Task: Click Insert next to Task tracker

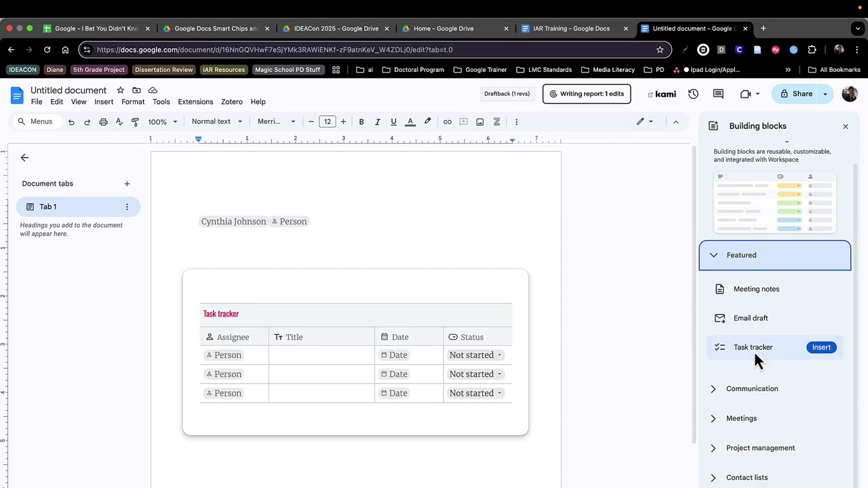Action: (821, 348)
